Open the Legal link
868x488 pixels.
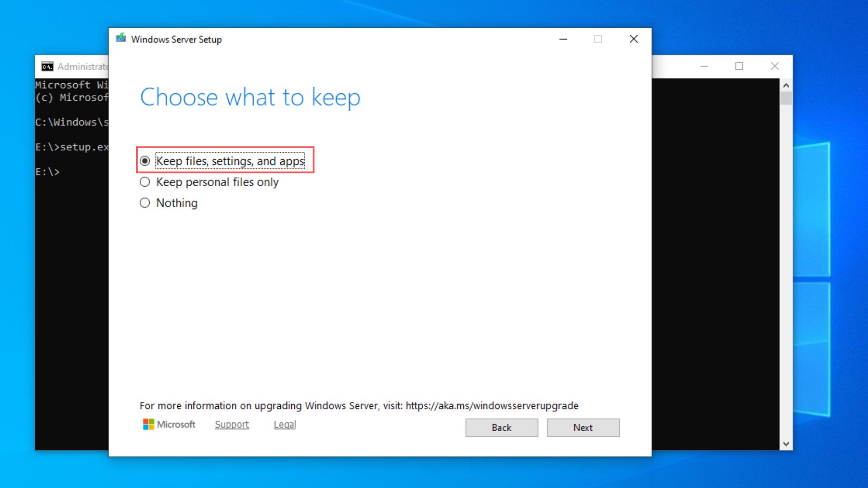(284, 424)
